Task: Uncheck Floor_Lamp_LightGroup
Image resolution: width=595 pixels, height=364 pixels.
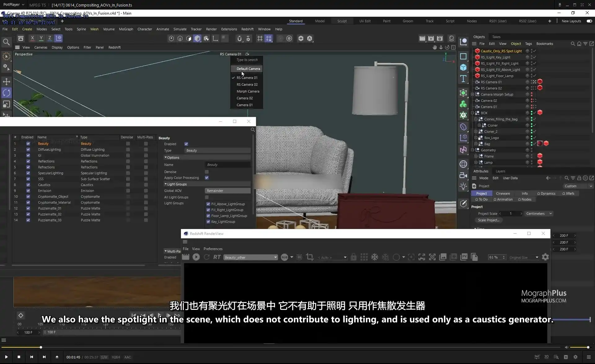Action: click(x=208, y=216)
